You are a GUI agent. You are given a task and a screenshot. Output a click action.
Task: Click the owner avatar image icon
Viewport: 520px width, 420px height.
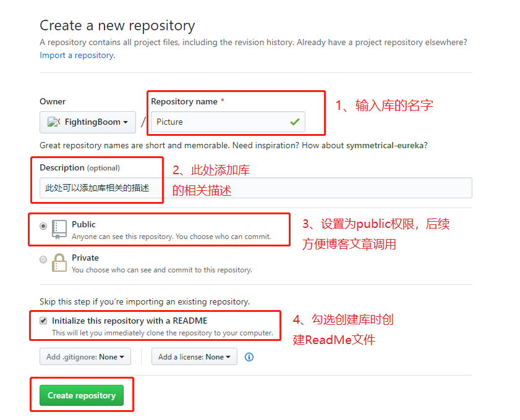point(53,122)
